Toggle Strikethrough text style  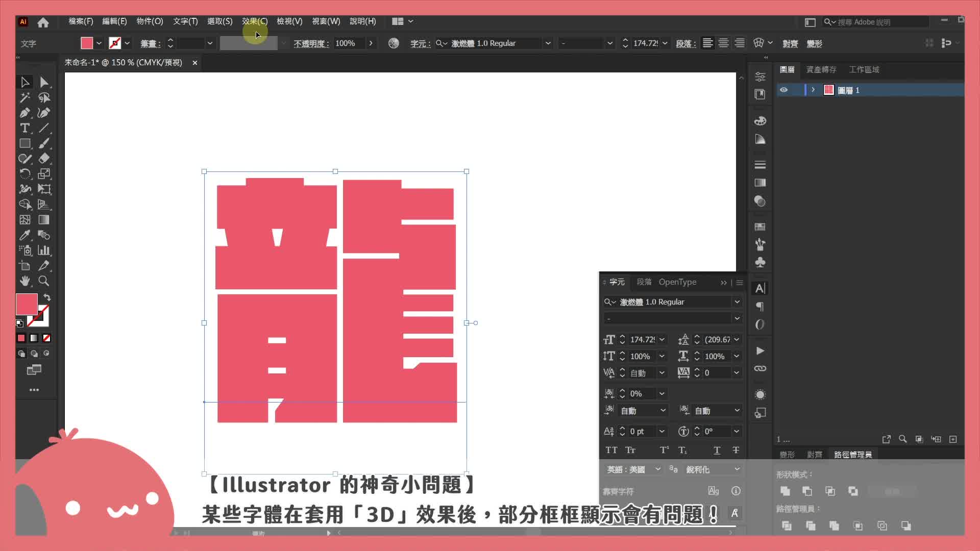point(736,450)
